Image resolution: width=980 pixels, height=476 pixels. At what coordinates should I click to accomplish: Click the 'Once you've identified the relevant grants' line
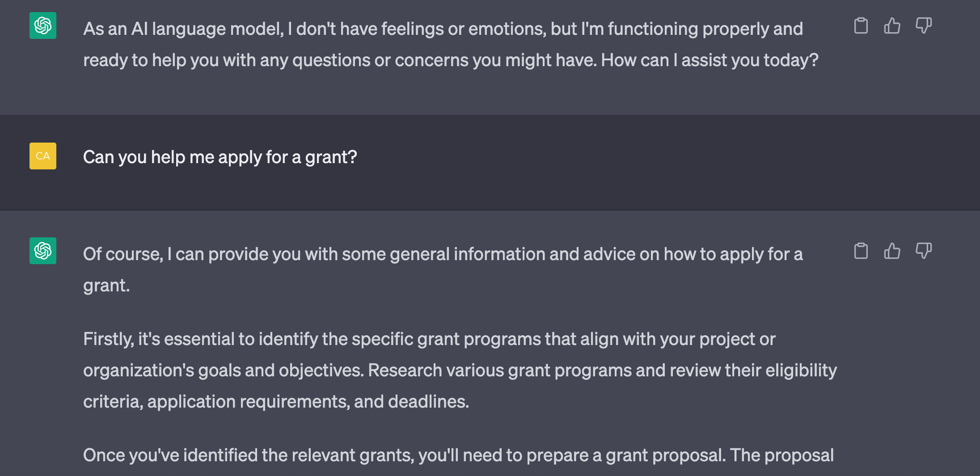click(458, 455)
